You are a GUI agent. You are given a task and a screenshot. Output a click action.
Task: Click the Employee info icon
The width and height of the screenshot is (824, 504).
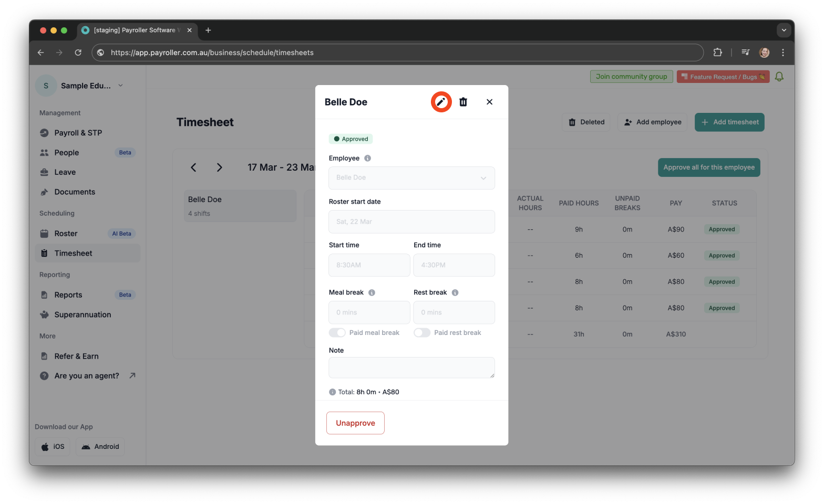click(x=368, y=158)
